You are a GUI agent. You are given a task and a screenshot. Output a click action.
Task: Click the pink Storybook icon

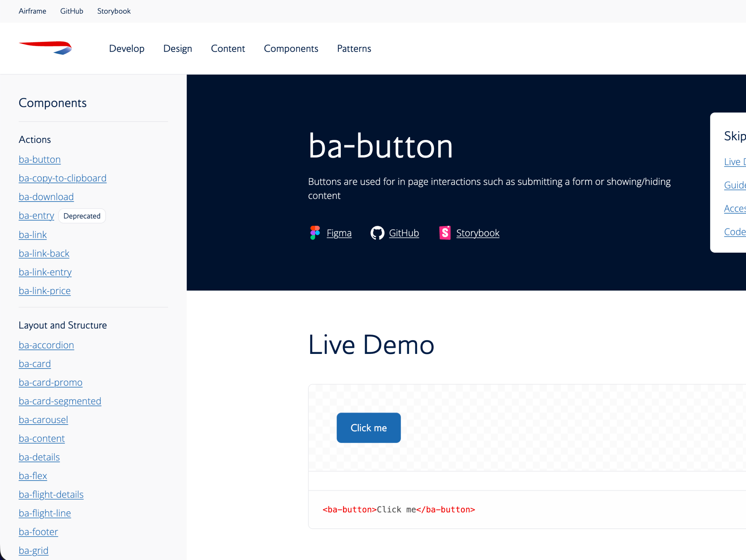coord(445,233)
